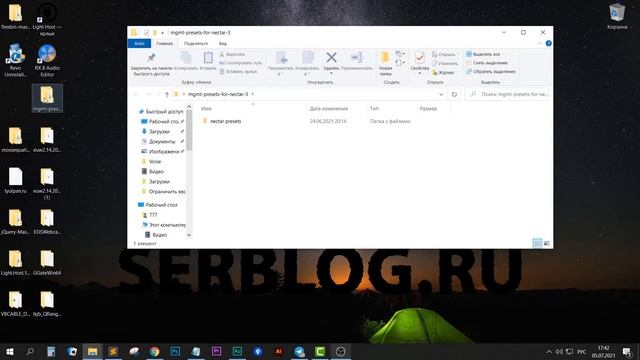Click Выделить все in the ribbon
This screenshot has height=360, width=640.
pos(483,54)
